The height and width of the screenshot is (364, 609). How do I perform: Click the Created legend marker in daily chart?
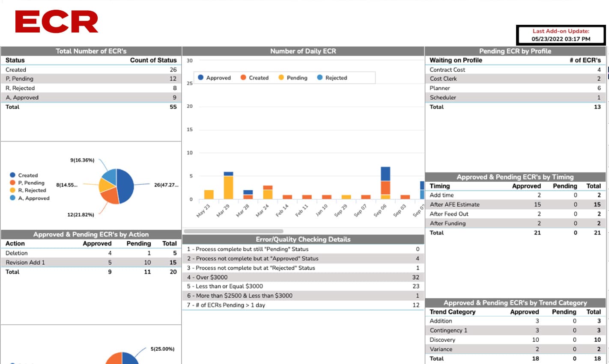(243, 77)
